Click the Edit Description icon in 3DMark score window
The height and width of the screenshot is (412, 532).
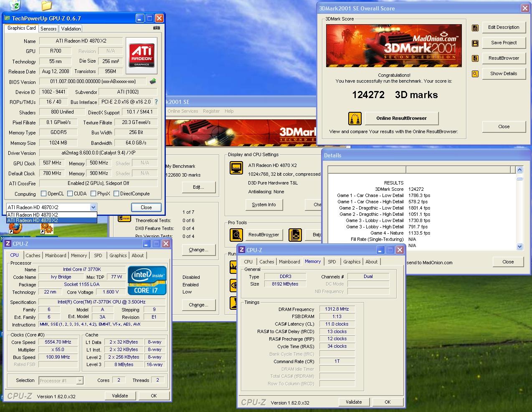tap(475, 28)
